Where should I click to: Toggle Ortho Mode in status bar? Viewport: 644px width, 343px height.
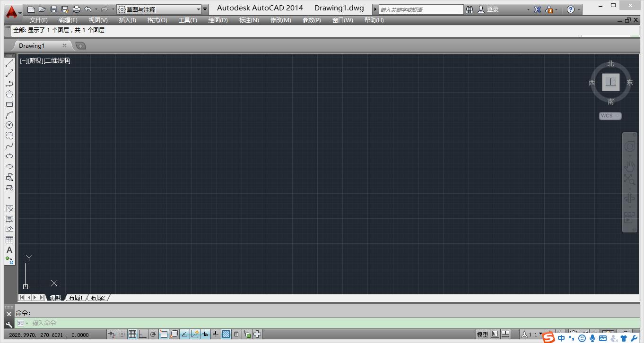[143, 334]
